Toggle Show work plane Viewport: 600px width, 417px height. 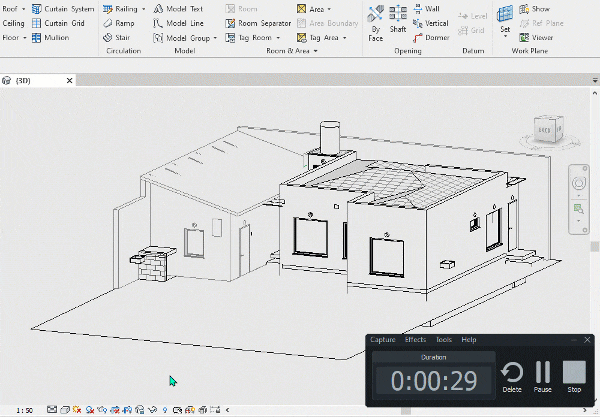click(535, 8)
